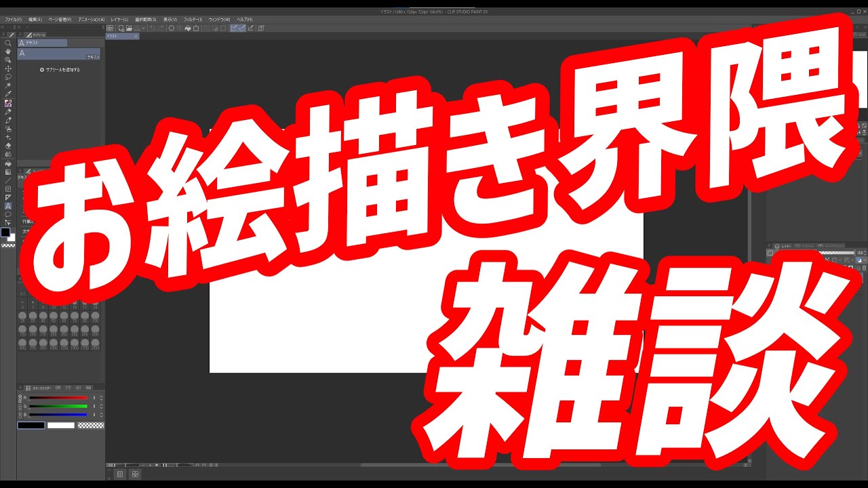Click the red R color slider
This screenshot has height=488, width=868.
(x=58, y=398)
